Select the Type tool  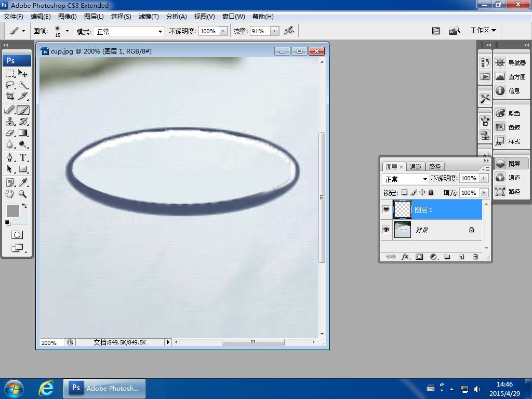23,157
